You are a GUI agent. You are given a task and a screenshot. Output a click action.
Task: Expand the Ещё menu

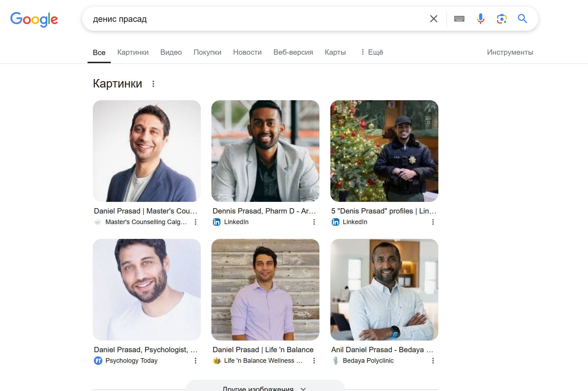(x=372, y=52)
